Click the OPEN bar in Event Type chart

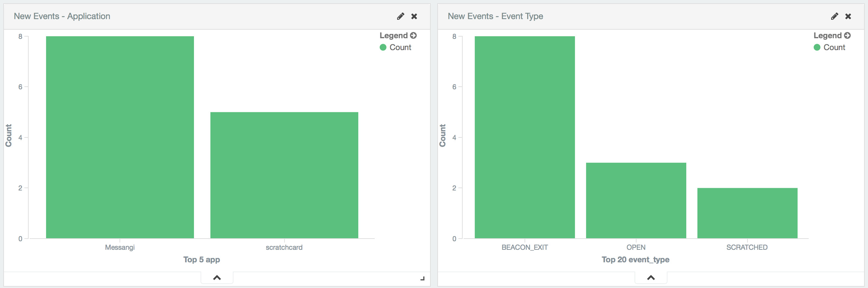[636, 200]
